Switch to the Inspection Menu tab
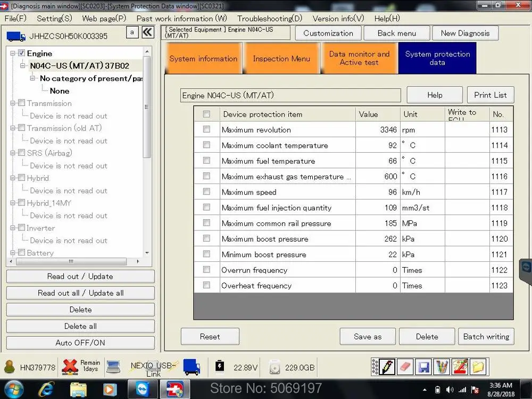The height and width of the screenshot is (399, 532). coord(281,59)
